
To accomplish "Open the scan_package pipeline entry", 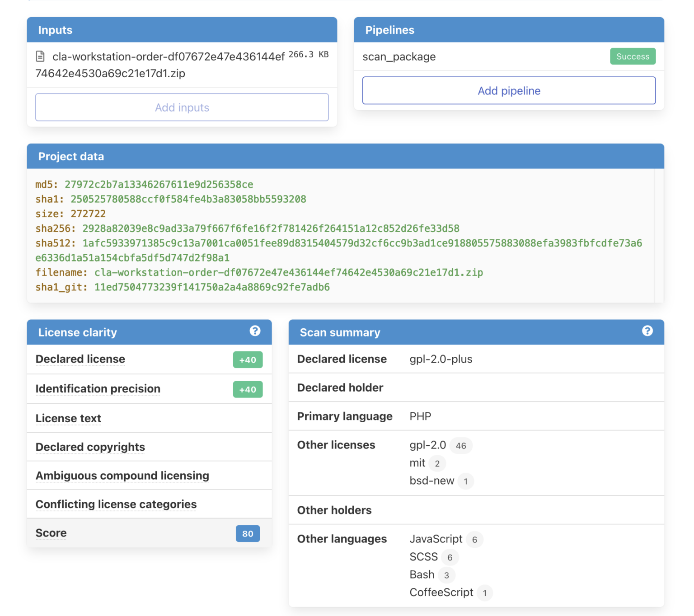I will coord(399,57).
